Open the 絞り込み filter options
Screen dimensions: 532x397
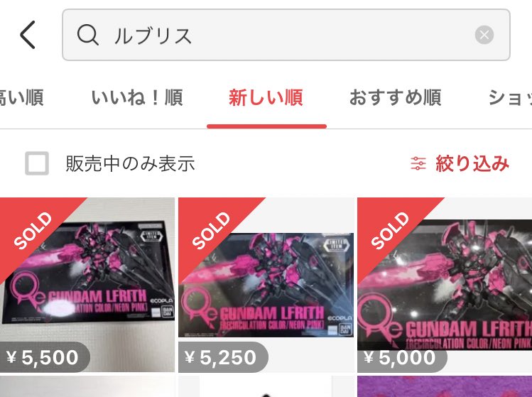[472, 163]
